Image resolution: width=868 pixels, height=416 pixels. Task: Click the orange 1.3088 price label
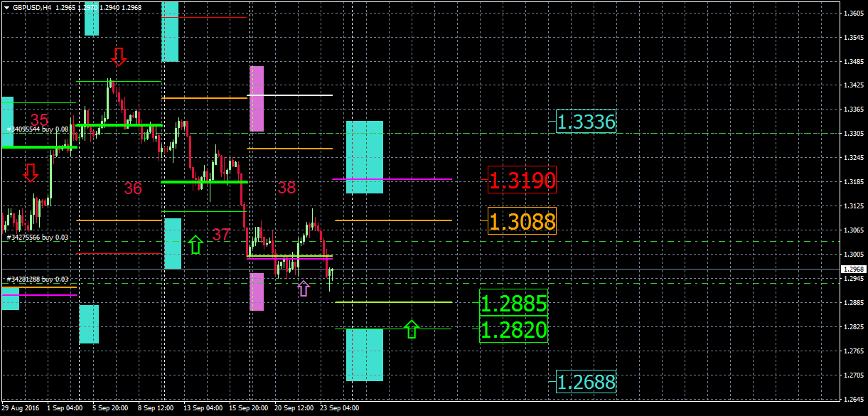[x=523, y=222]
